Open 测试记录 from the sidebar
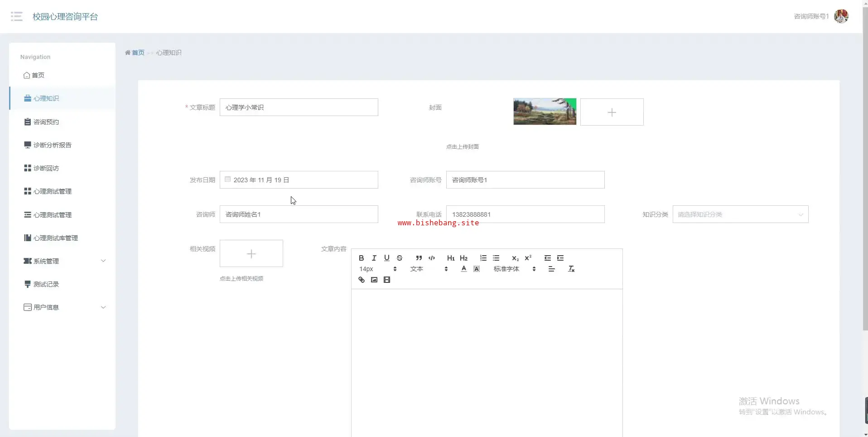 coord(63,284)
